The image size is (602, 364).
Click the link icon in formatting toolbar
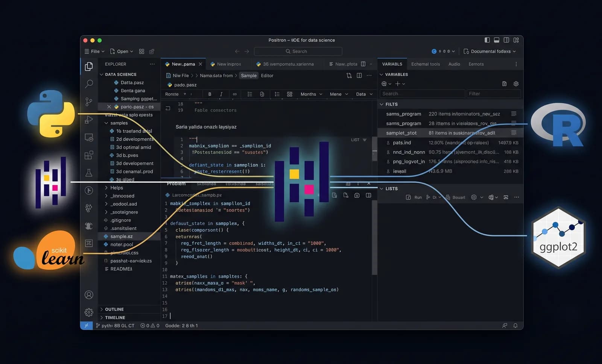pos(235,94)
